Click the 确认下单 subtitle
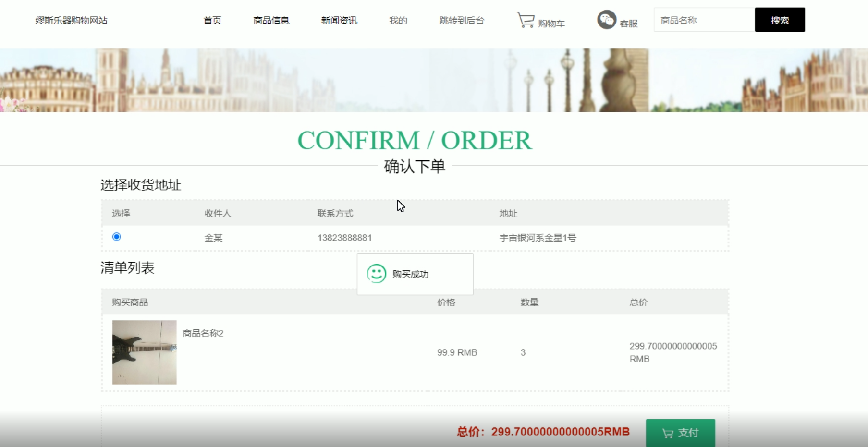Viewport: 868px width, 447px height. click(x=415, y=167)
